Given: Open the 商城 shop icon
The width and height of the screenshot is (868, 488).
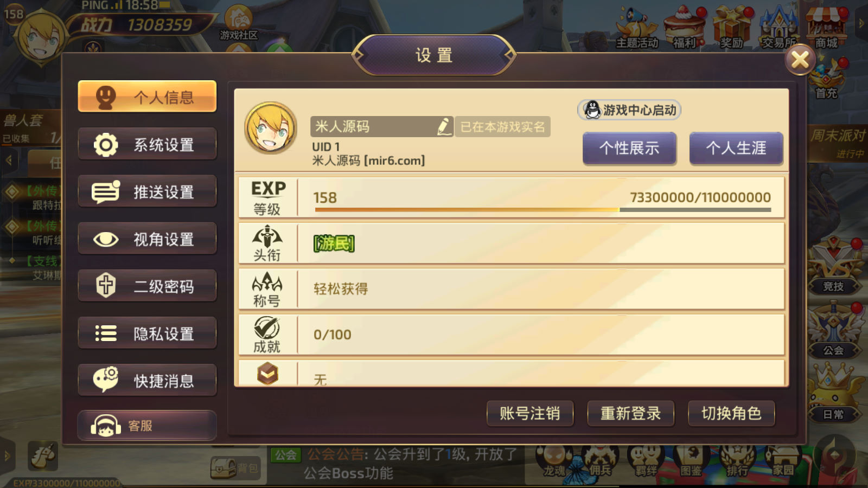Looking at the screenshot, I should (x=826, y=28).
